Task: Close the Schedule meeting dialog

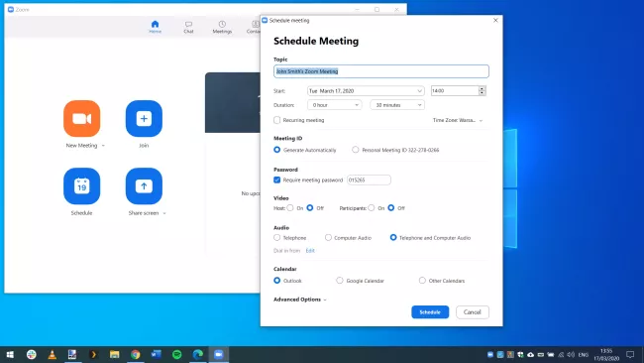Action: click(x=495, y=20)
